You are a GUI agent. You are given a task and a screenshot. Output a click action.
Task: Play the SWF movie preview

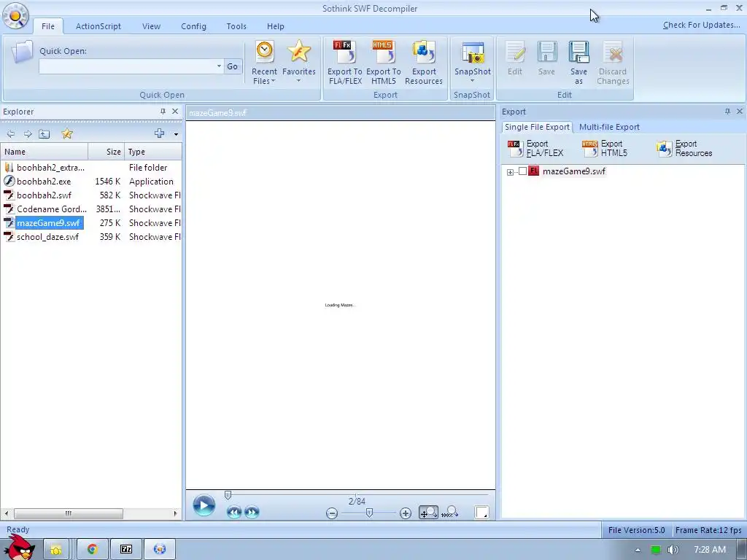[x=204, y=505]
